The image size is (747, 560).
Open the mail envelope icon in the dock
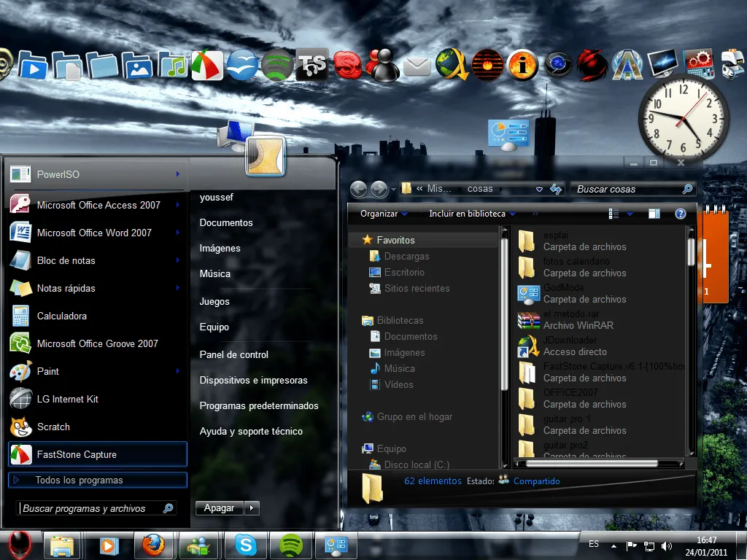[x=417, y=66]
